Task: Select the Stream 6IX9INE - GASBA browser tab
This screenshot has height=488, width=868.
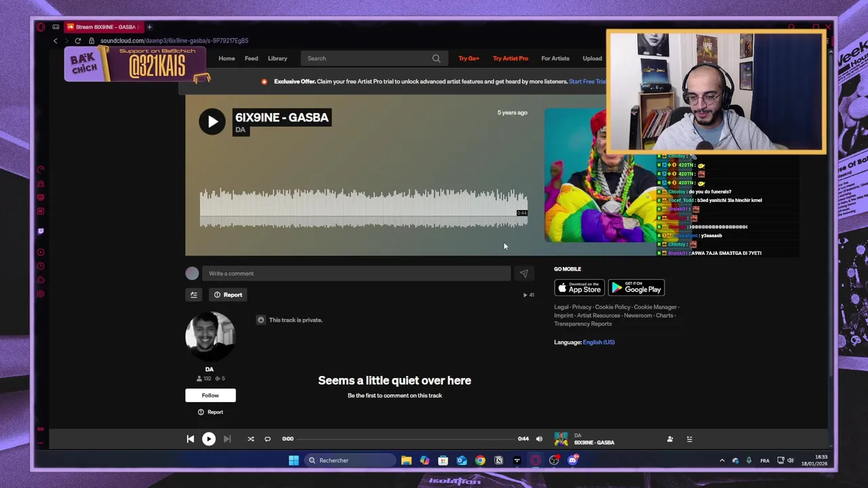Action: click(104, 27)
